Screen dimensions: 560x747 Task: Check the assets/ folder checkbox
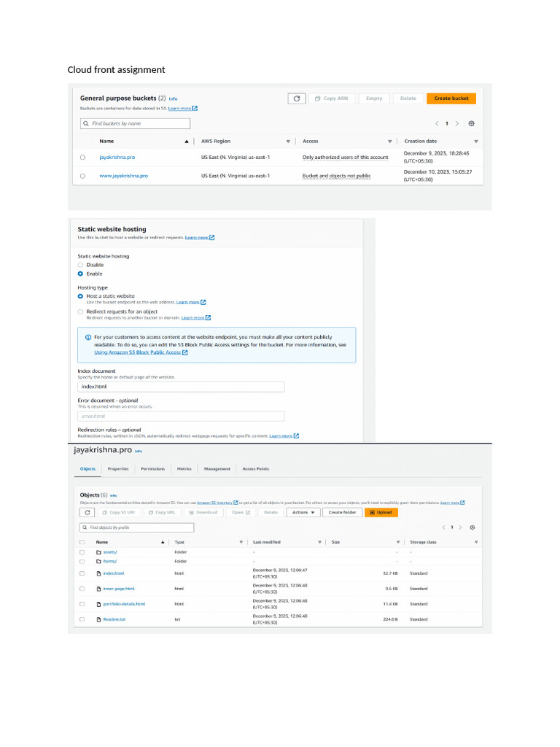click(82, 552)
